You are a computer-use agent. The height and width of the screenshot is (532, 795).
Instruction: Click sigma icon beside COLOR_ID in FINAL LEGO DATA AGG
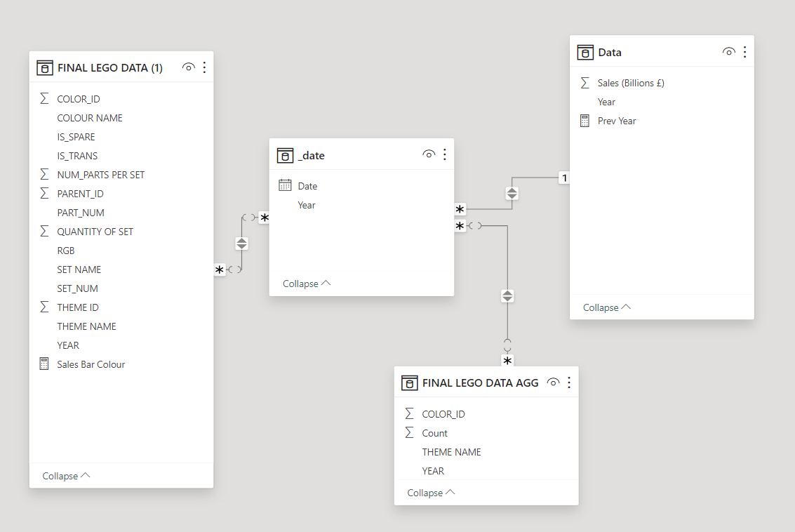pos(409,413)
